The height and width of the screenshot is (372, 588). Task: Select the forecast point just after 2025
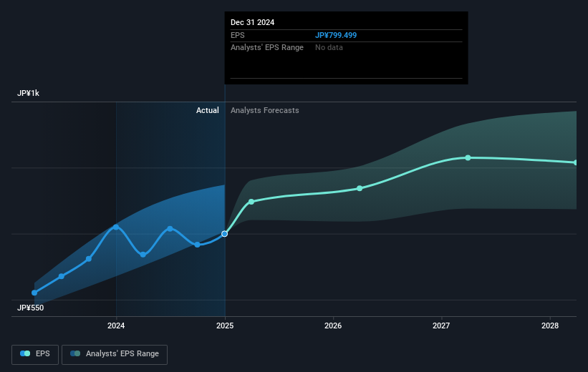[x=251, y=202]
